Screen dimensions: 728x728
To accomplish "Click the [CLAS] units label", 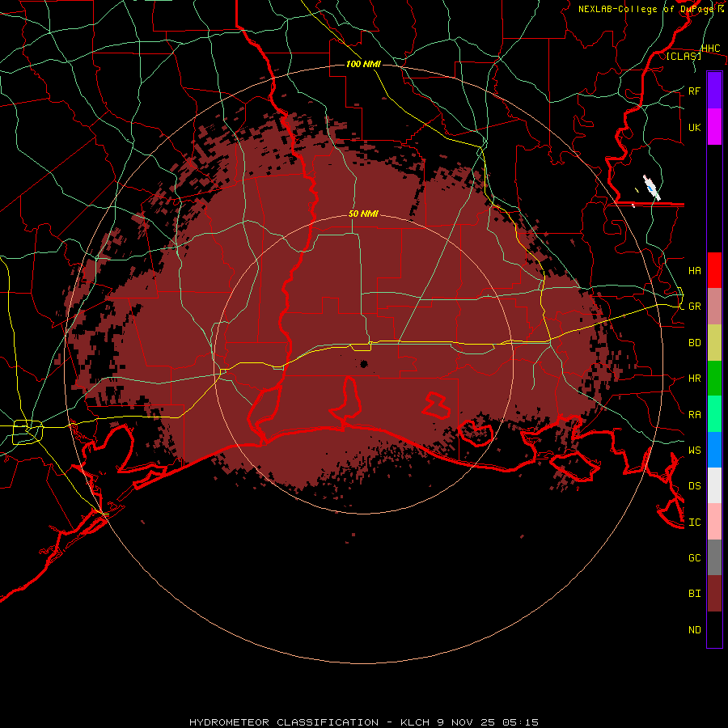I will 684,56.
